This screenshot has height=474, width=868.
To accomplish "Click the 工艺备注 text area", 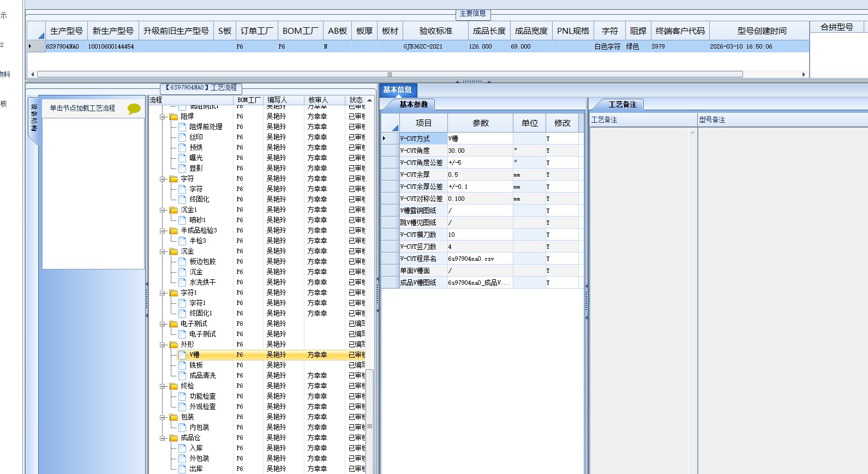I will [639, 300].
